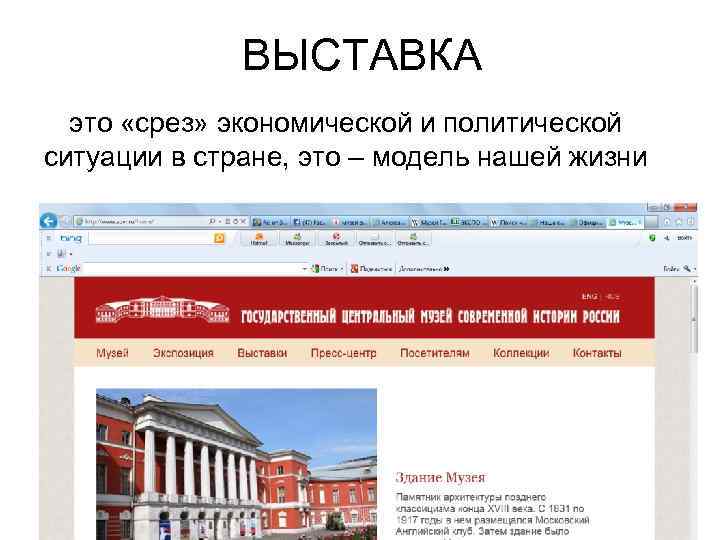Click the museum building logo in red header
Viewport: 720px width, 540px height.
point(163,310)
